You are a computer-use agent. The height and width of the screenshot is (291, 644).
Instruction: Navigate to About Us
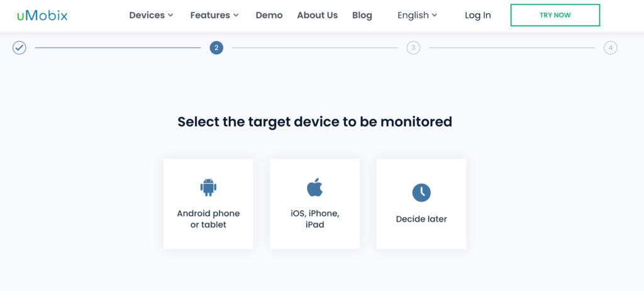click(317, 15)
